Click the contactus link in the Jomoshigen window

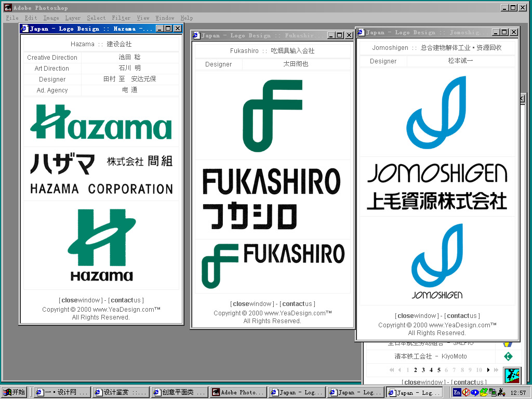pyautogui.click(x=462, y=316)
